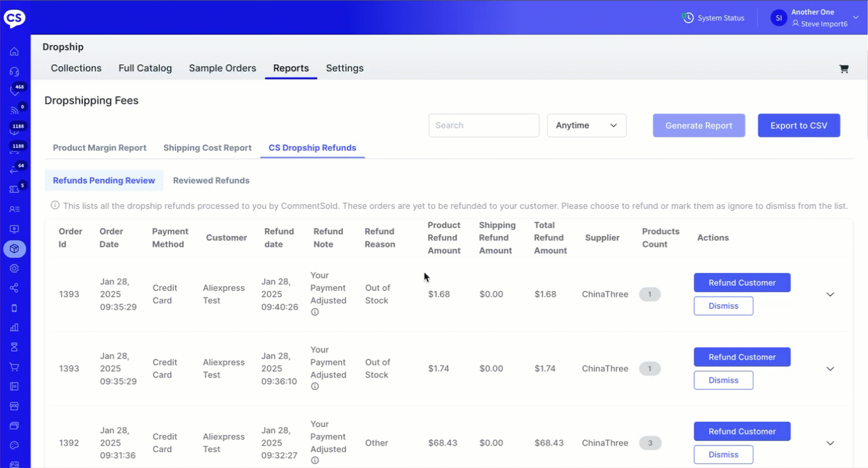Open the Shipping Cost Report tab
Image resolution: width=868 pixels, height=468 pixels.
[x=207, y=148]
